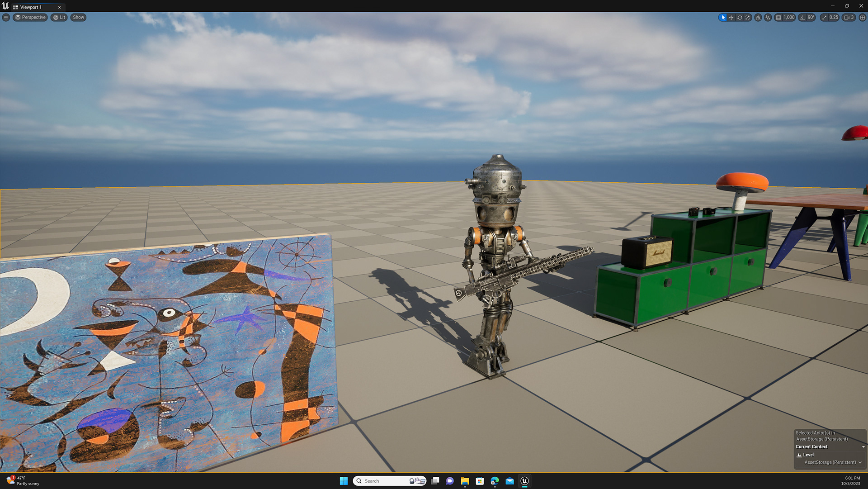This screenshot has height=489, width=868.
Task: Open Microsoft Edge from taskbar
Action: point(495,481)
